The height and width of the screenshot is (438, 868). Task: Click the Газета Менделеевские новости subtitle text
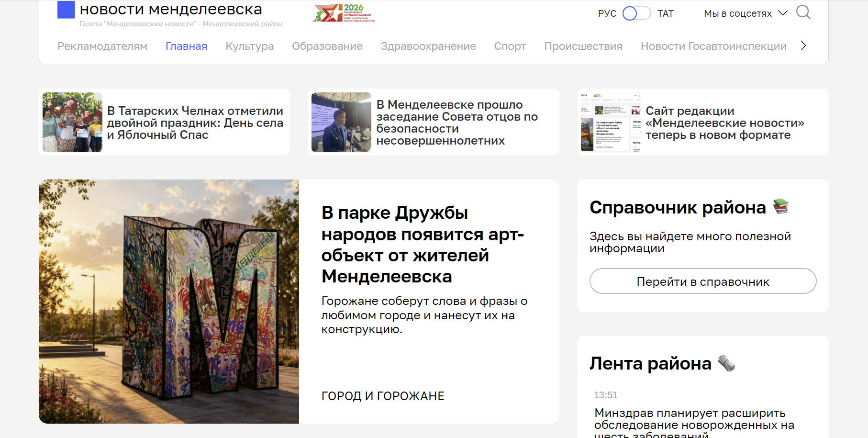pyautogui.click(x=181, y=24)
